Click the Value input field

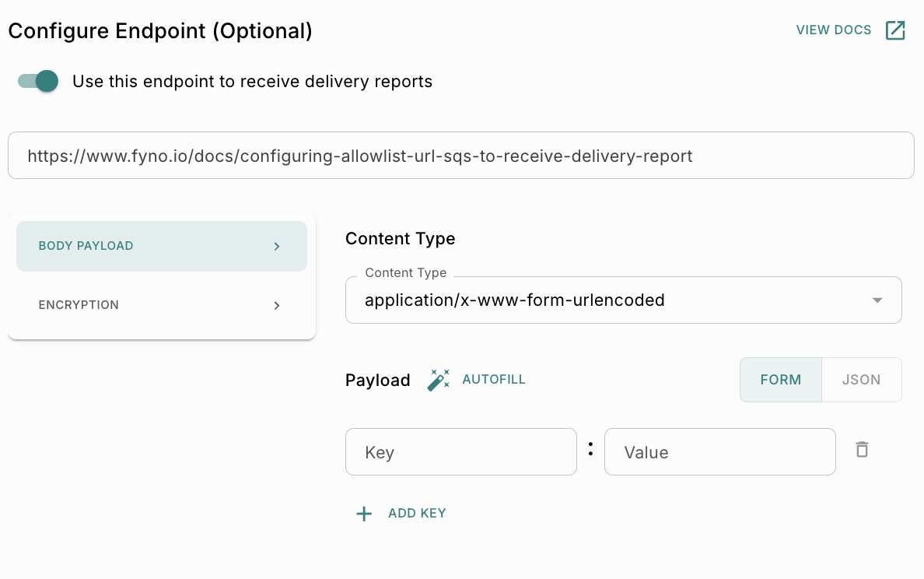(720, 452)
